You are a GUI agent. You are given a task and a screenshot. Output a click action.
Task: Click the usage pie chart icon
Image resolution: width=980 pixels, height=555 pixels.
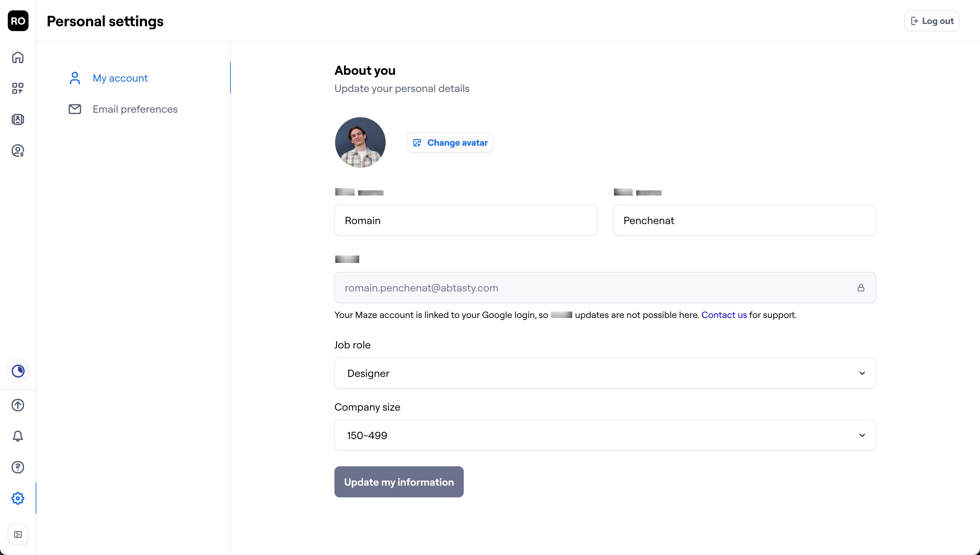(x=18, y=371)
